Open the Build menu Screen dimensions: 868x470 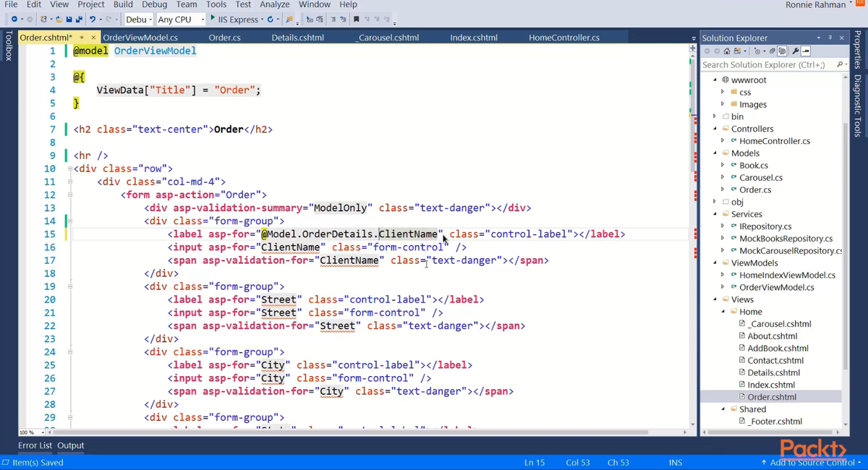pos(123,4)
